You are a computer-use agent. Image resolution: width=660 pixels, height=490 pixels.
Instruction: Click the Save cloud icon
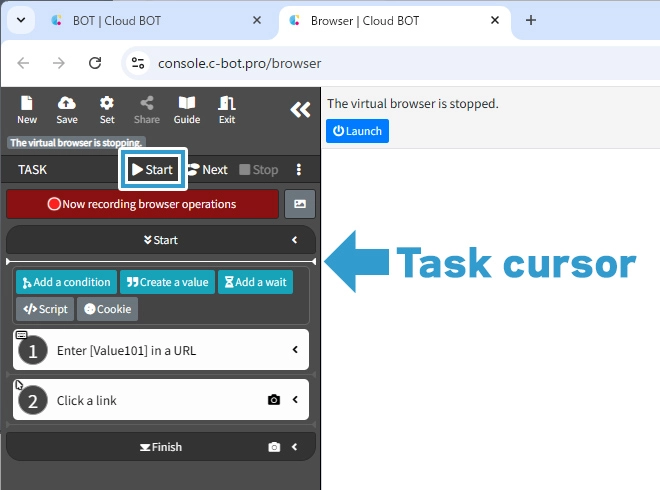pos(67,109)
